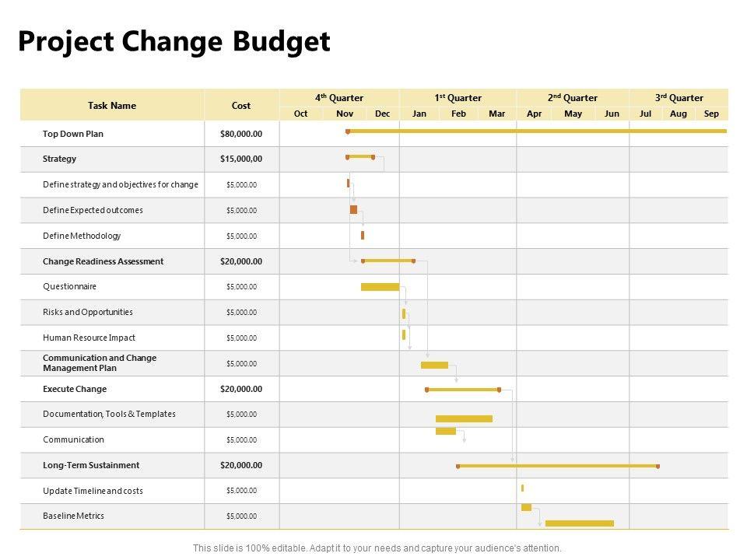Viewport: 747px width, 560px height.
Task: Select the Change Readiness Assessment bar
Action: 388,261
